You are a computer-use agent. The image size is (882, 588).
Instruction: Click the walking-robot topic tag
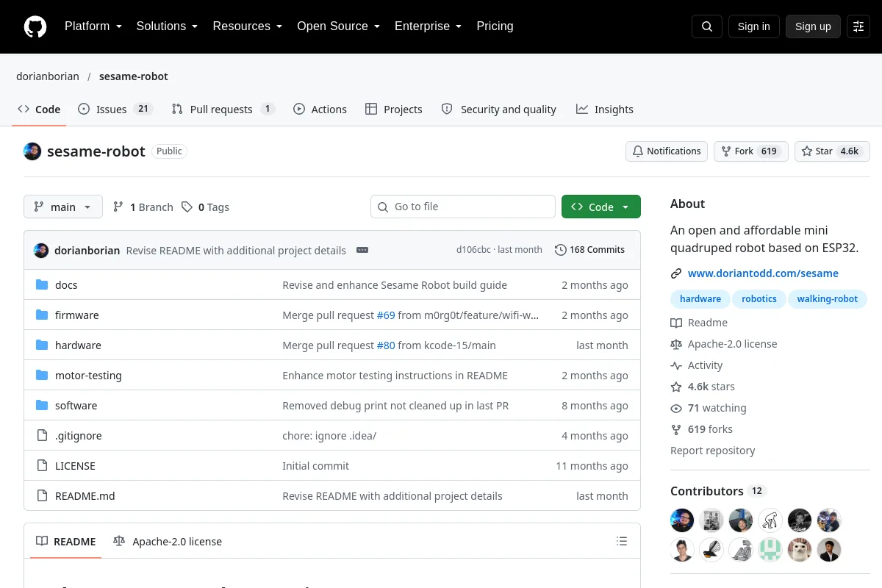click(x=828, y=299)
